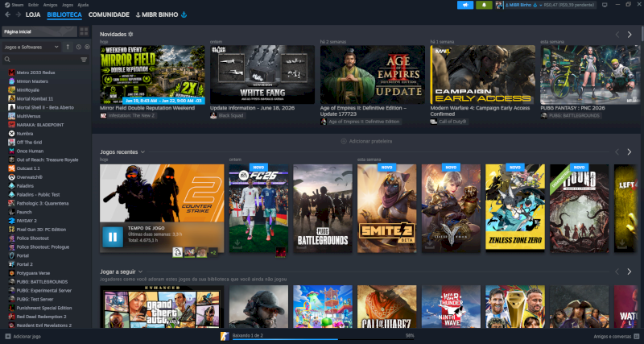Screen dimensions: 644x344
Task: Show the +2 friends playing badge
Action: [x=213, y=252]
